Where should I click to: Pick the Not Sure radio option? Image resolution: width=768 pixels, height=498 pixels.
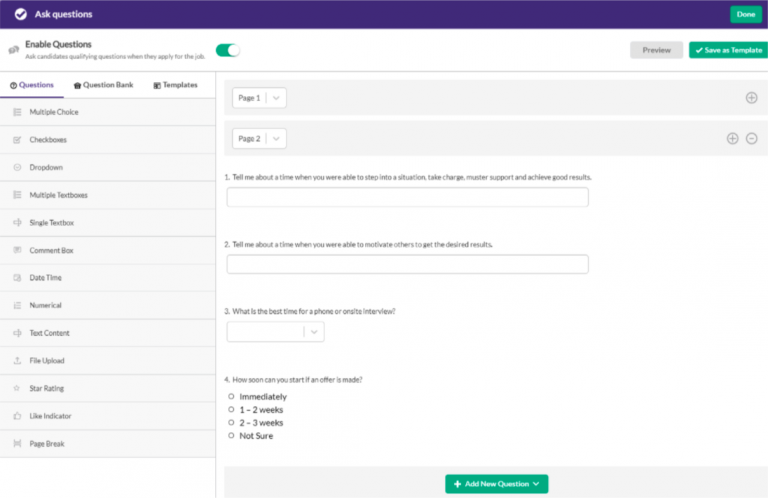click(231, 435)
